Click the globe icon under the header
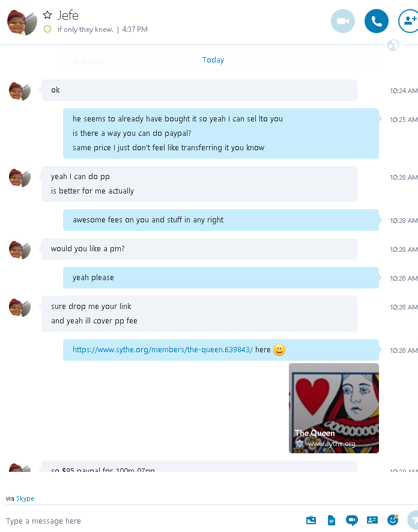 tap(393, 45)
